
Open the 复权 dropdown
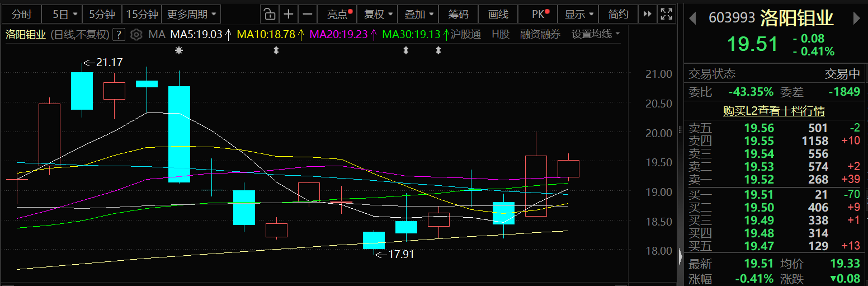[x=378, y=14]
